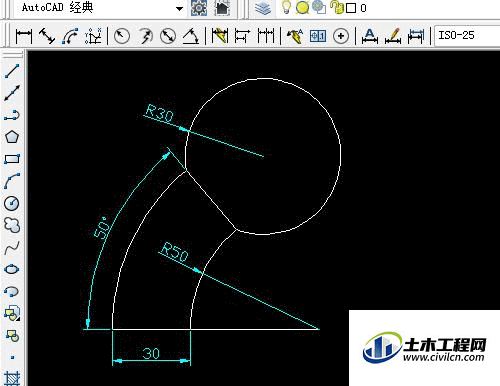This screenshot has width=500, height=386.
Task: Select the Revision Cloud tool
Action: (12, 225)
